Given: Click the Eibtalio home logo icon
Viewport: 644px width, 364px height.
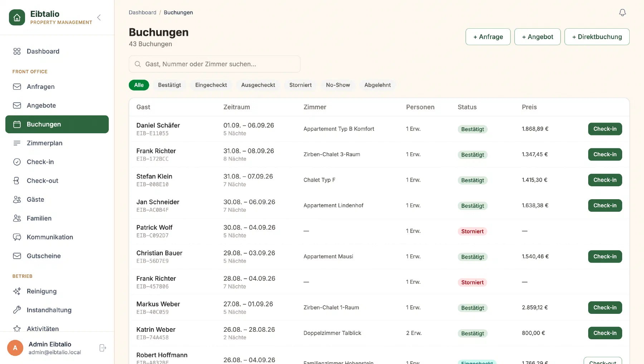Looking at the screenshot, I should [x=17, y=18].
